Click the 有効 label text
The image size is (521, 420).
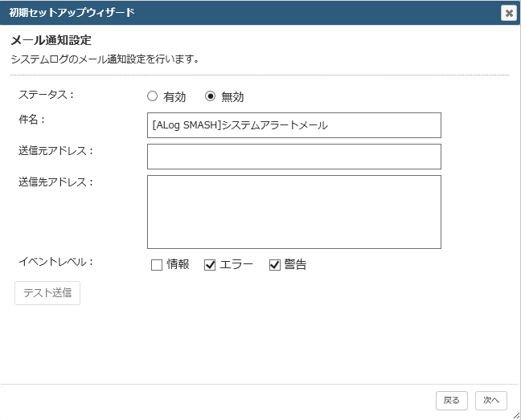point(174,97)
